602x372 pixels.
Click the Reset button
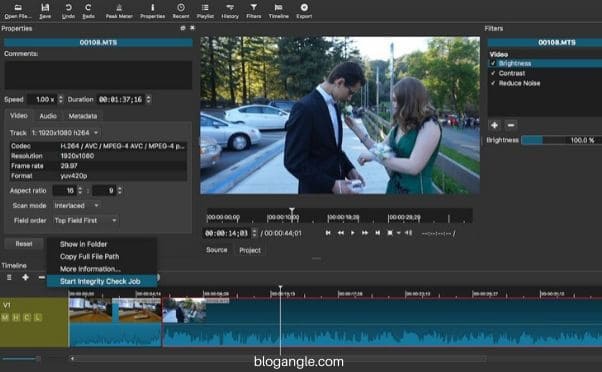(x=24, y=244)
